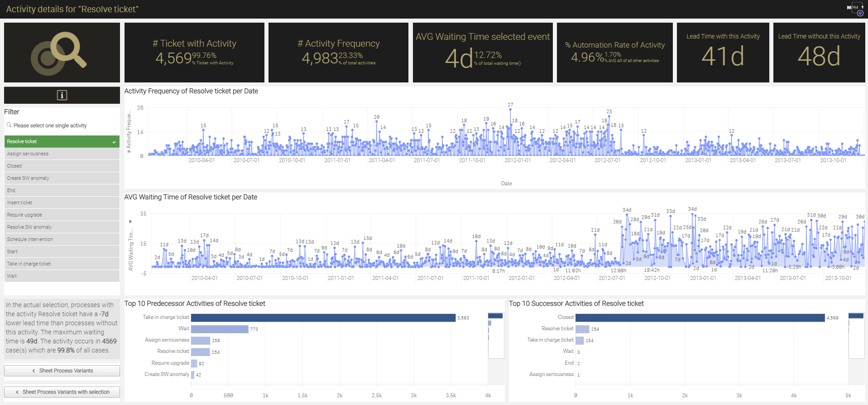Open Sheet Process Variants with selection
The height and width of the screenshot is (405, 868).
pyautogui.click(x=62, y=392)
